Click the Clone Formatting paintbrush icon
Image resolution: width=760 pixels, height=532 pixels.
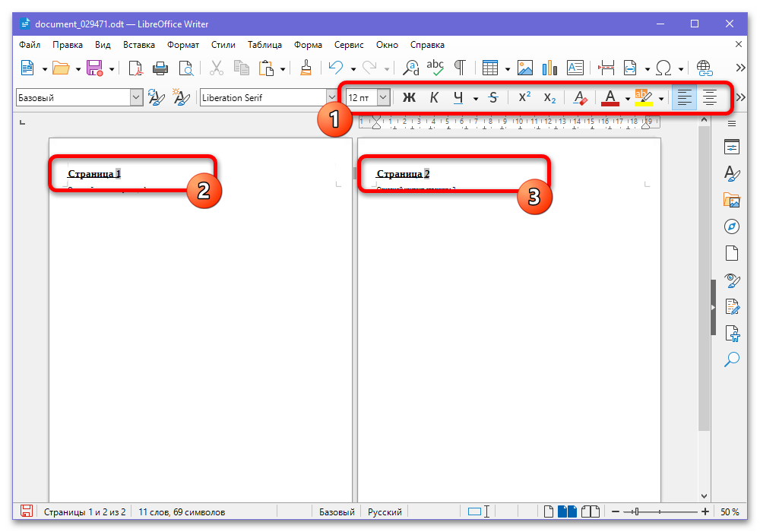[306, 68]
